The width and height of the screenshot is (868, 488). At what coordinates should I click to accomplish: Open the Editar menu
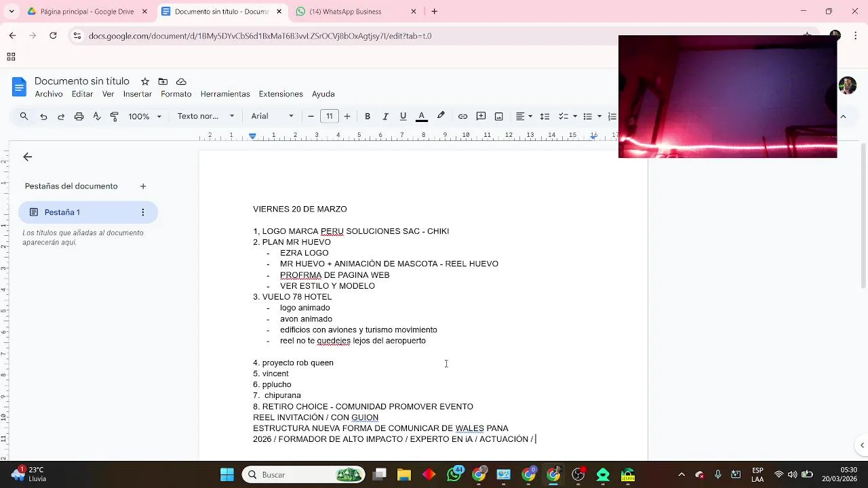point(82,94)
